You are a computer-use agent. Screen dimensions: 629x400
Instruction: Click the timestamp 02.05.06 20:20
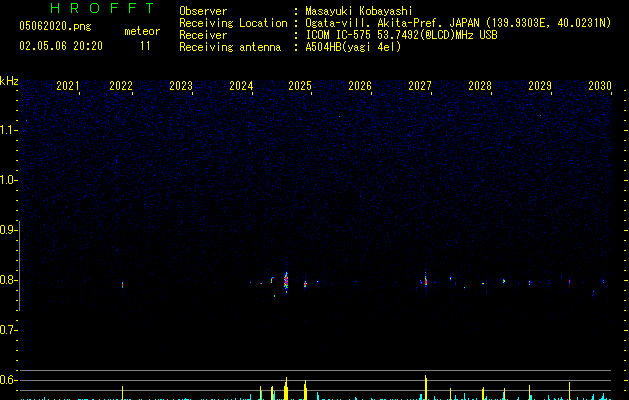61,46
